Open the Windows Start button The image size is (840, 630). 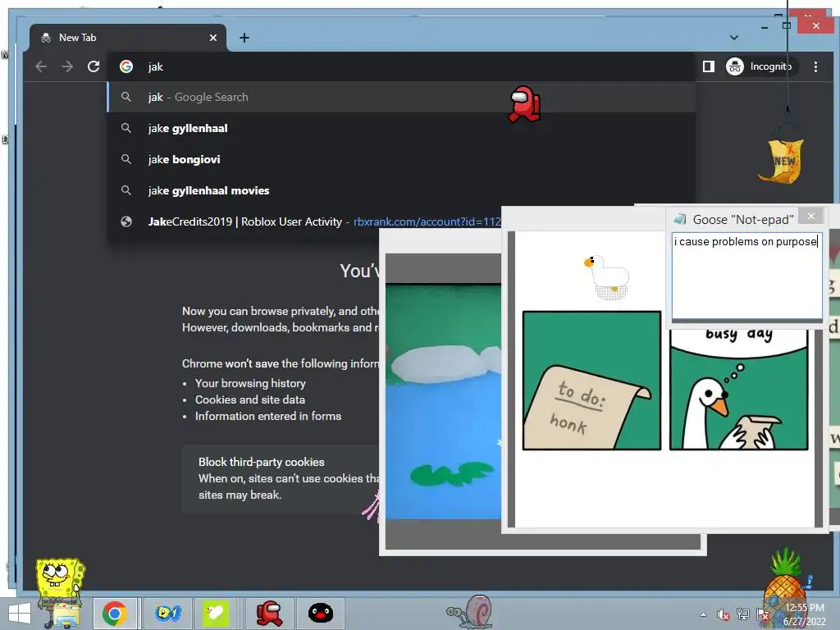coord(20,614)
